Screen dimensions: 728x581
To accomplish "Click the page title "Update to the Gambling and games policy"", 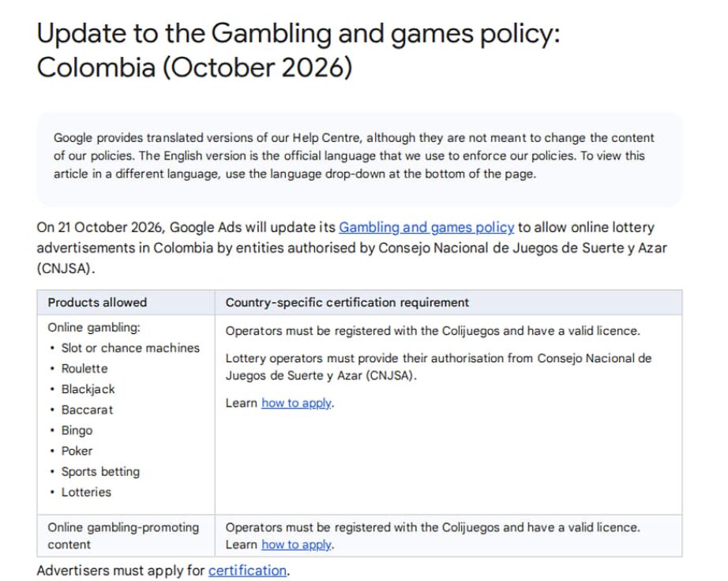I will coord(298,33).
